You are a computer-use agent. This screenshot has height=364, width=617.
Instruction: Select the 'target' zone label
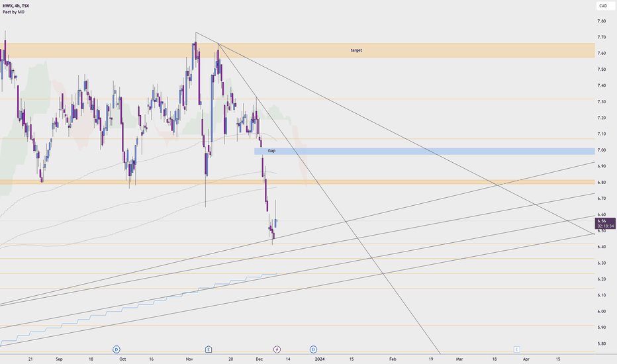(356, 50)
